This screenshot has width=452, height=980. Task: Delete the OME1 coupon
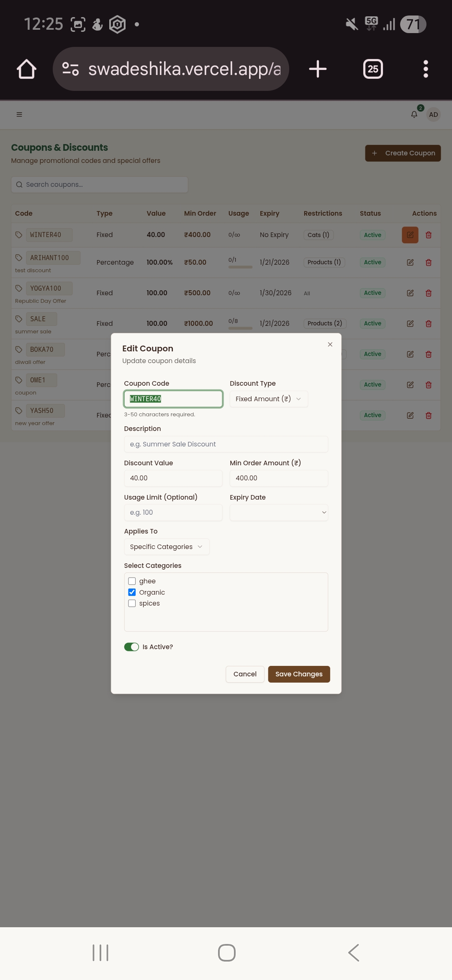pyautogui.click(x=429, y=385)
